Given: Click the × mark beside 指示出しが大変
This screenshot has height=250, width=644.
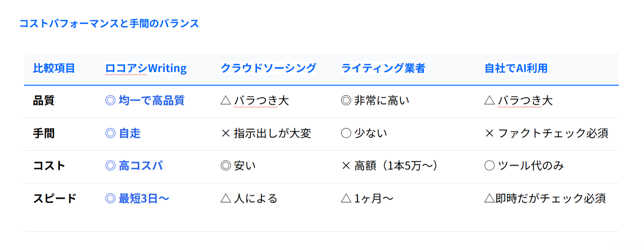Looking at the screenshot, I should [x=225, y=134].
